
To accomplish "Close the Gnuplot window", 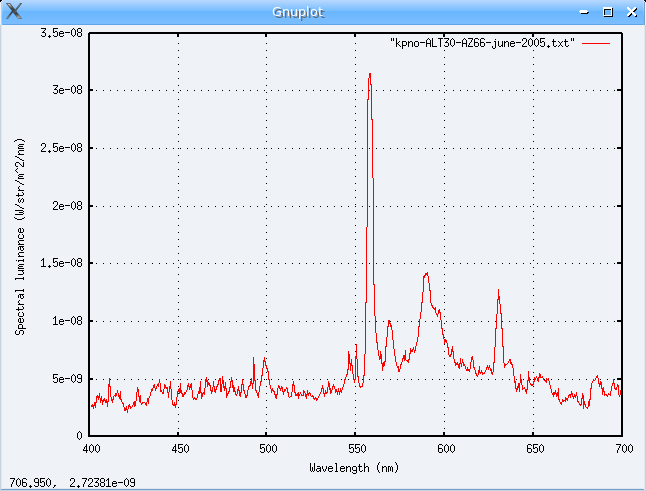I will point(629,12).
